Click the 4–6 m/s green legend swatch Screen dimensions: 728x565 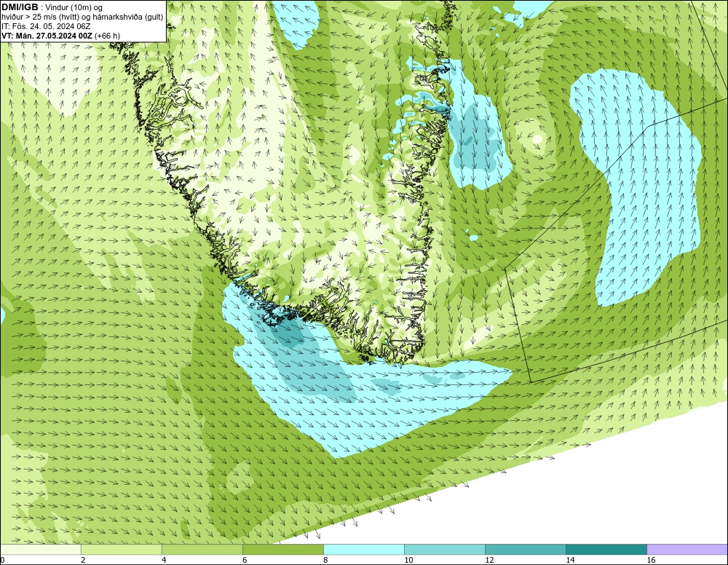pyautogui.click(x=202, y=550)
